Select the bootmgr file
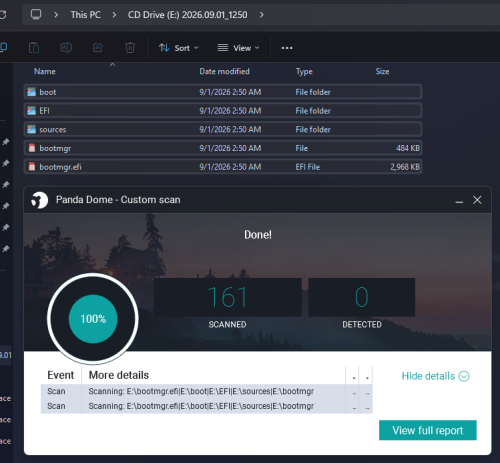 pyautogui.click(x=223, y=148)
